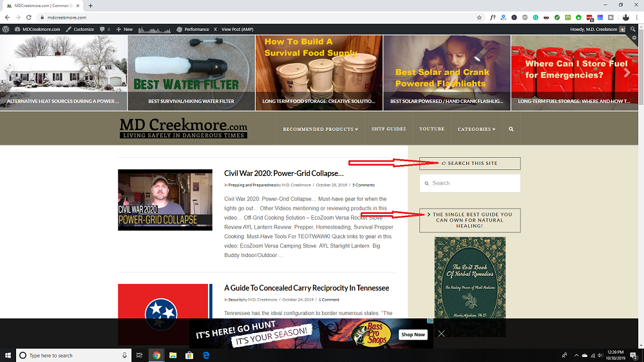Click the 1 Comment link
This screenshot has height=362, width=644.
point(329,300)
